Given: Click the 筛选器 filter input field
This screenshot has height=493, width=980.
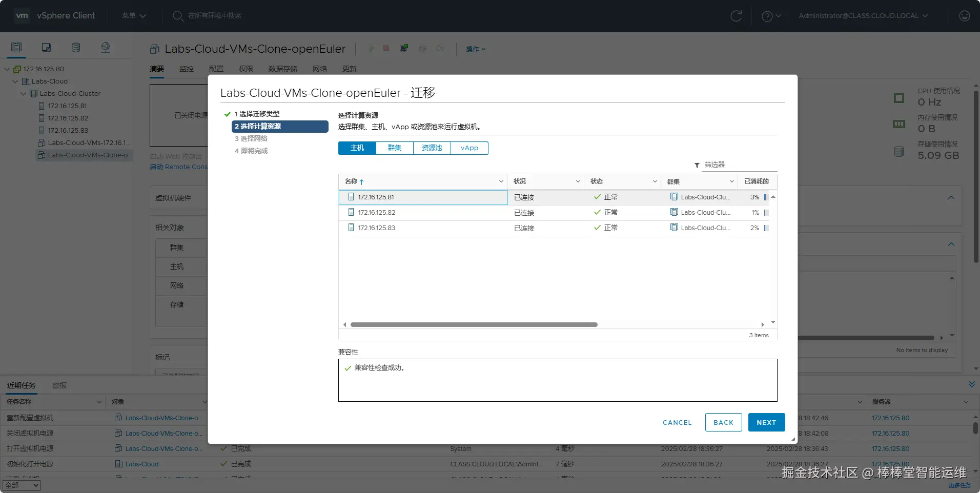Looking at the screenshot, I should 740,165.
